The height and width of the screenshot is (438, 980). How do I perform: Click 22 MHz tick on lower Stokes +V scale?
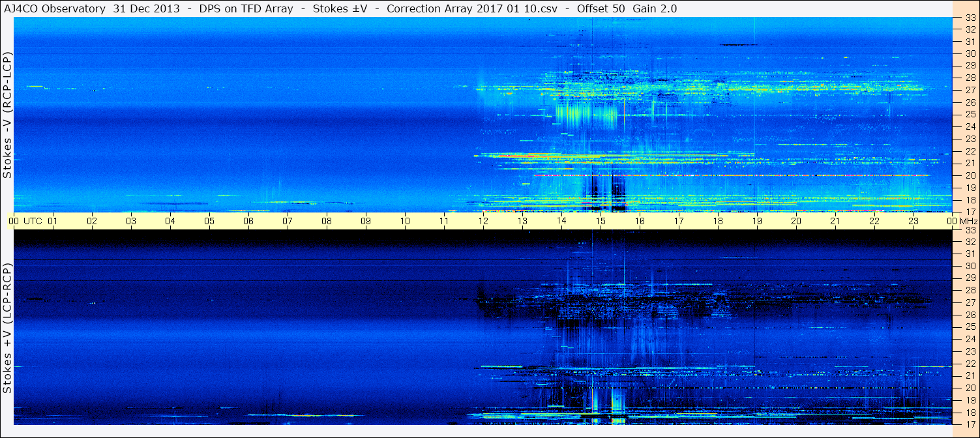coord(970,364)
